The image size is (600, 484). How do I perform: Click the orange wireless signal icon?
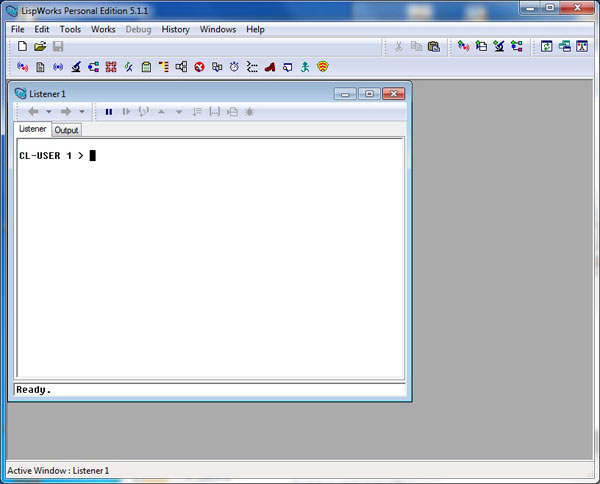pos(323,67)
